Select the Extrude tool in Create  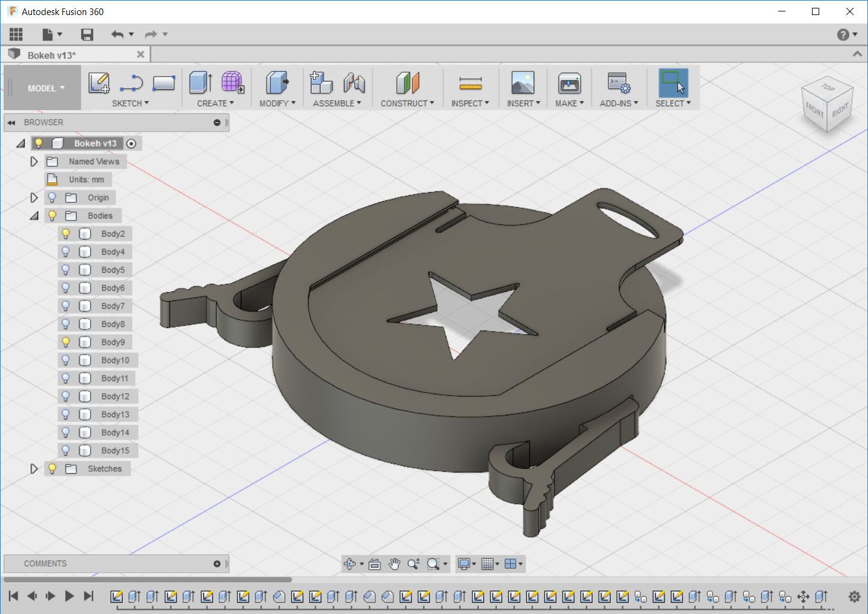(200, 82)
